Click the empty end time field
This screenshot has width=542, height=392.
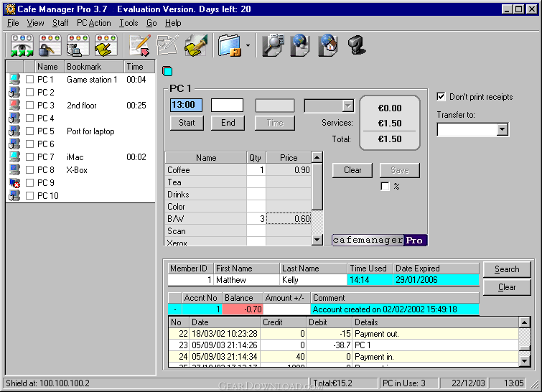click(227, 105)
